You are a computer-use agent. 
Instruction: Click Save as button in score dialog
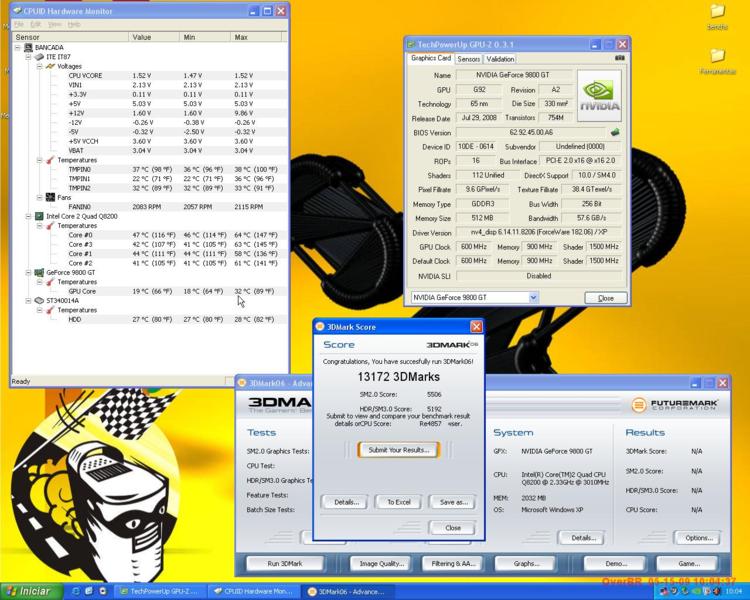453,502
